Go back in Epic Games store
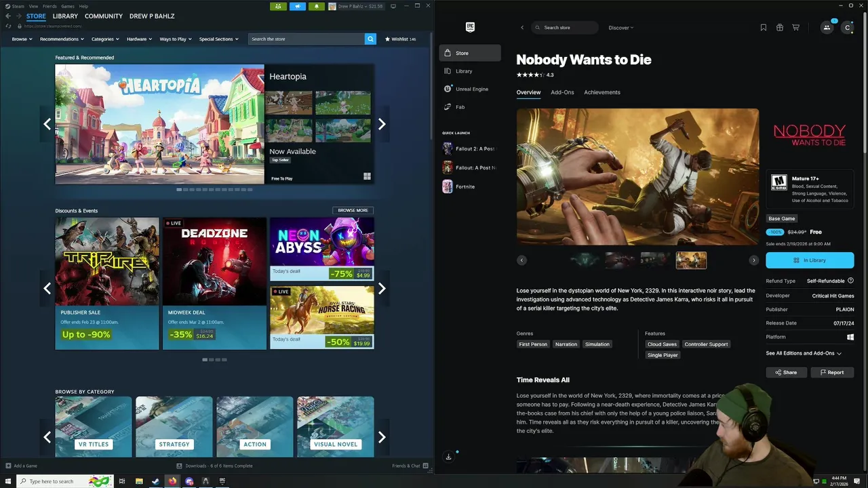Screen dimensions: 868x488 [522, 28]
